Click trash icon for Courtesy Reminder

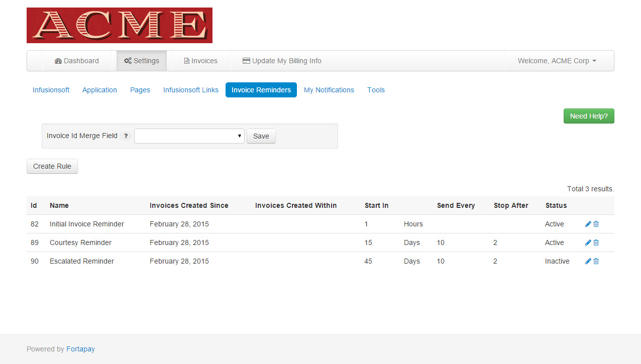[x=596, y=242]
